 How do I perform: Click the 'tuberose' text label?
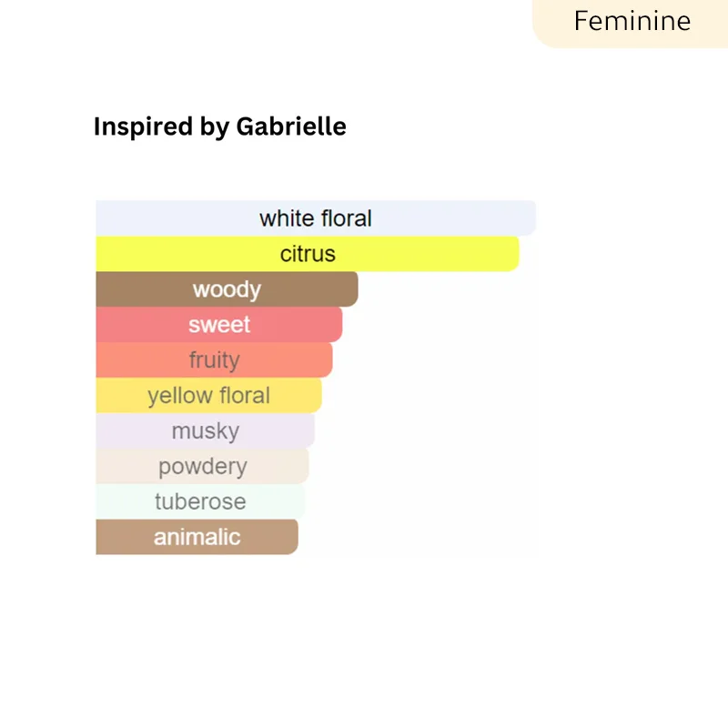tap(200, 501)
